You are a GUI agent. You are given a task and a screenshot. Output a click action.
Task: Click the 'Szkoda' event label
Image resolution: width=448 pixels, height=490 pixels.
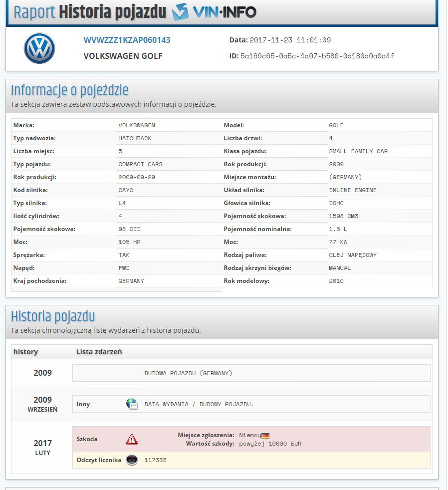tap(87, 439)
